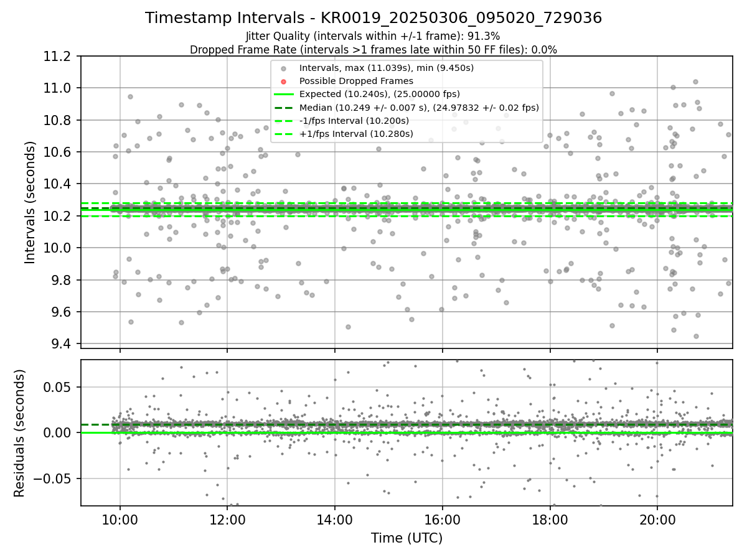This screenshot has height=560, width=747.
Task: Click the 9.6 tick label on the intervals axis
Action: pyautogui.click(x=62, y=312)
